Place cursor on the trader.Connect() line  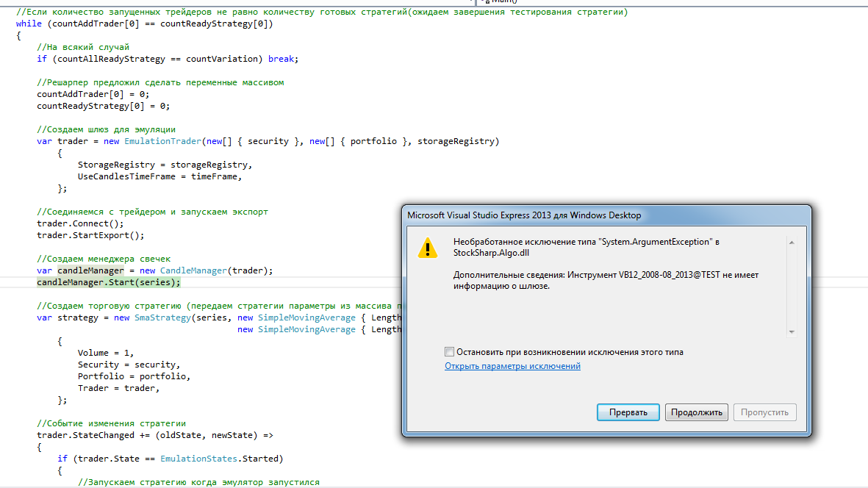coord(80,223)
